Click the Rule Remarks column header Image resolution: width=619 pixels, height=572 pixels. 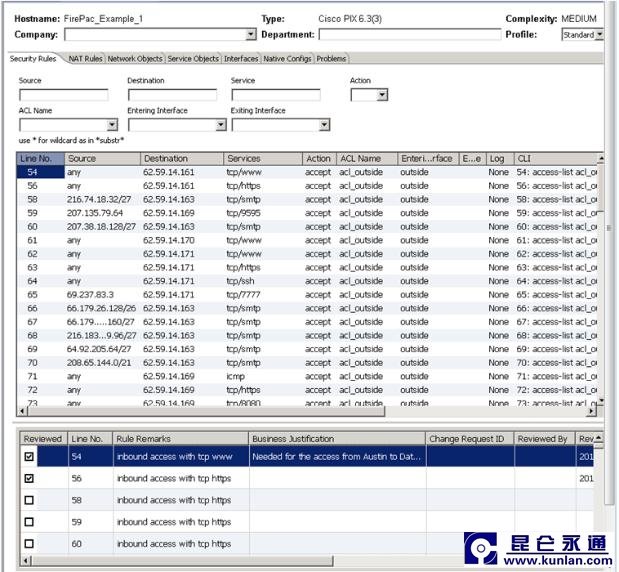pos(181,439)
